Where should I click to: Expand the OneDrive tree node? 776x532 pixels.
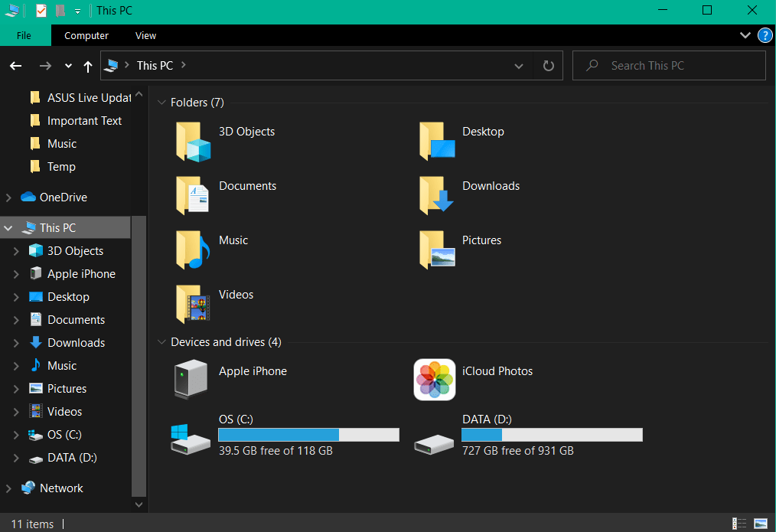[x=8, y=197]
